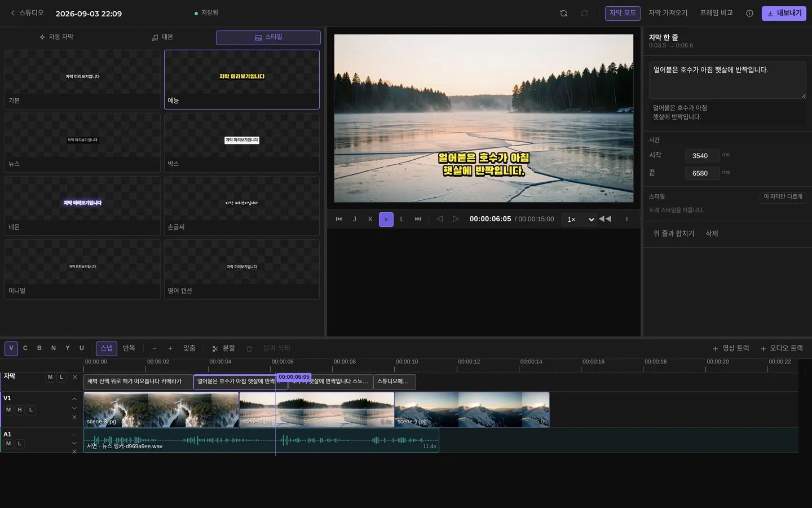Lock the 자막 track with its L button
This screenshot has width=812, height=508.
point(61,377)
